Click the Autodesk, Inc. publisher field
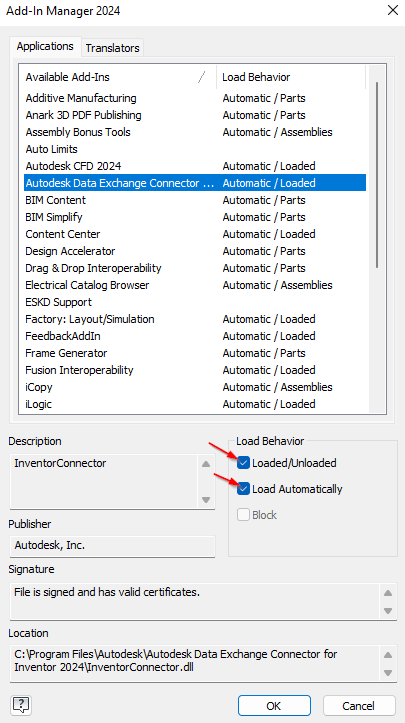 pyautogui.click(x=112, y=546)
